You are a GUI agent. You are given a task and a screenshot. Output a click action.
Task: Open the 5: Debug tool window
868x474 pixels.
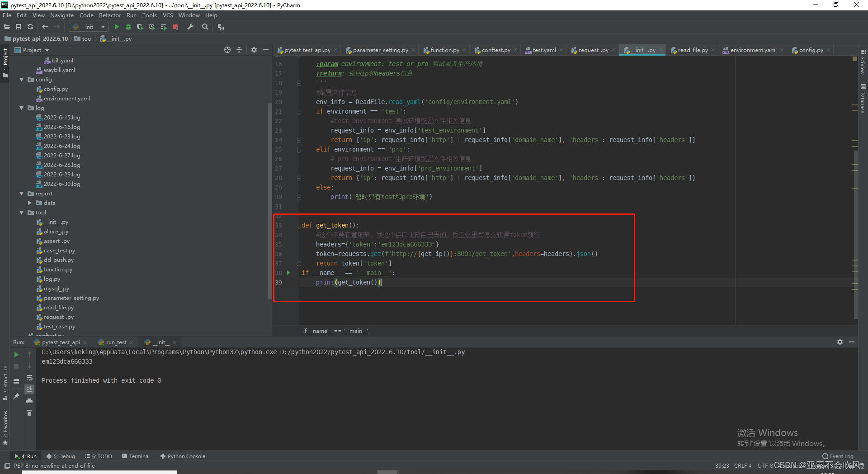coord(61,456)
